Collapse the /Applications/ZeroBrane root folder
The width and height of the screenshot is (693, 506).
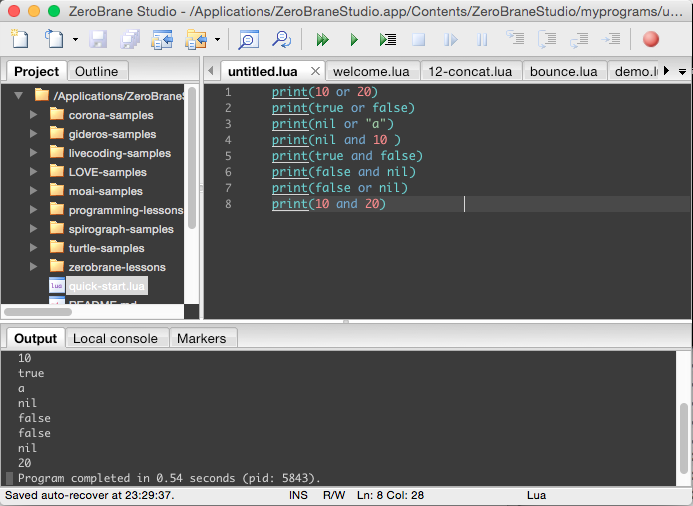pos(18,95)
